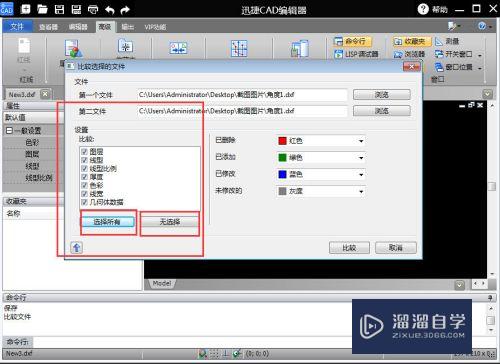Click the Save icon in title bar
This screenshot has width=500, height=364.
pos(59,9)
